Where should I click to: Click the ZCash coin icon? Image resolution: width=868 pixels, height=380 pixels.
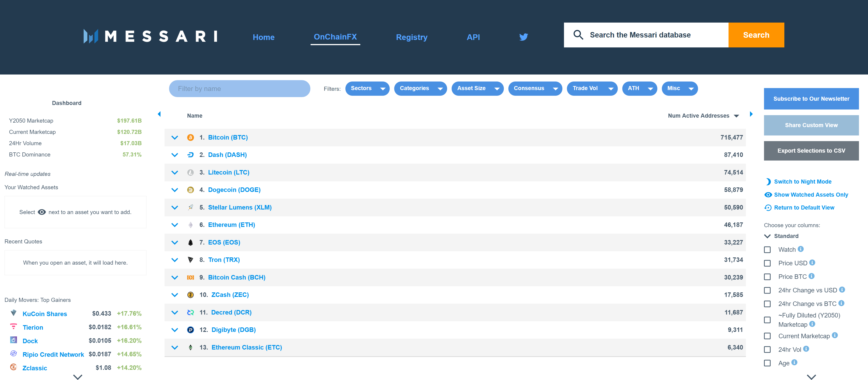[x=190, y=294]
